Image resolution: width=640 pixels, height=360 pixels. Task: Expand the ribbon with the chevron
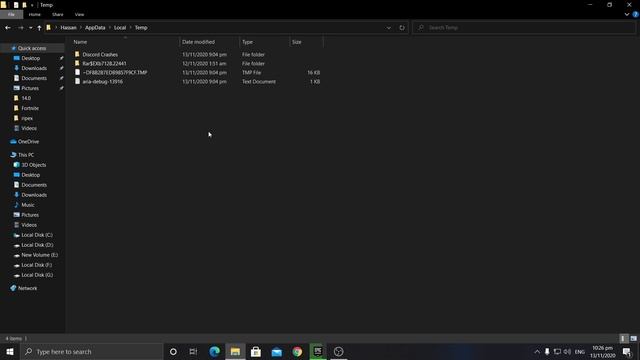(x=627, y=14)
